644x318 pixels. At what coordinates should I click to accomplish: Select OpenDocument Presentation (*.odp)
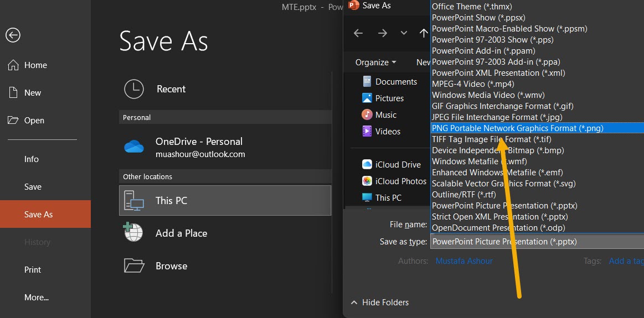click(537, 228)
